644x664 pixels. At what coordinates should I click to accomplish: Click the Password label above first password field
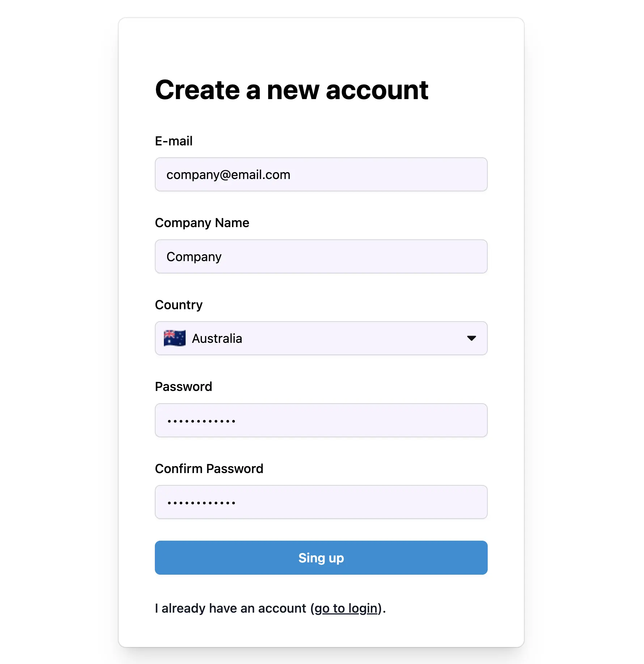(183, 387)
